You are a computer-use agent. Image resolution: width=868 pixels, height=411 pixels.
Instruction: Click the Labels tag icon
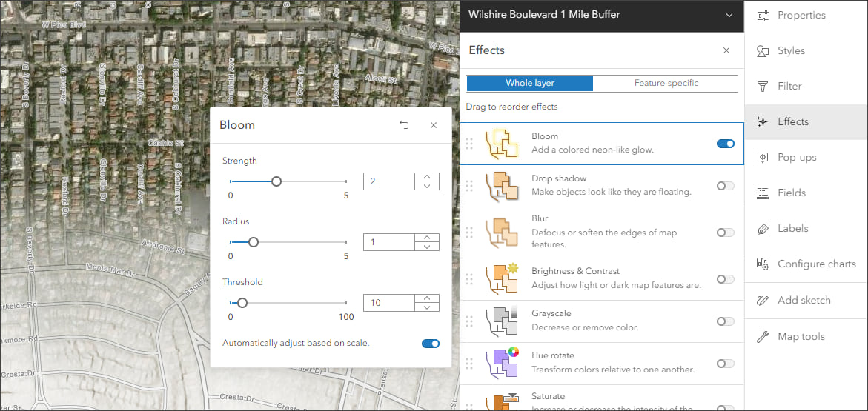(762, 229)
